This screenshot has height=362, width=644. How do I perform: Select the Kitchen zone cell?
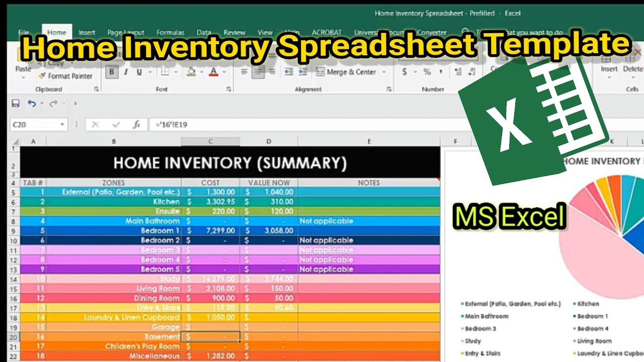coord(114,202)
